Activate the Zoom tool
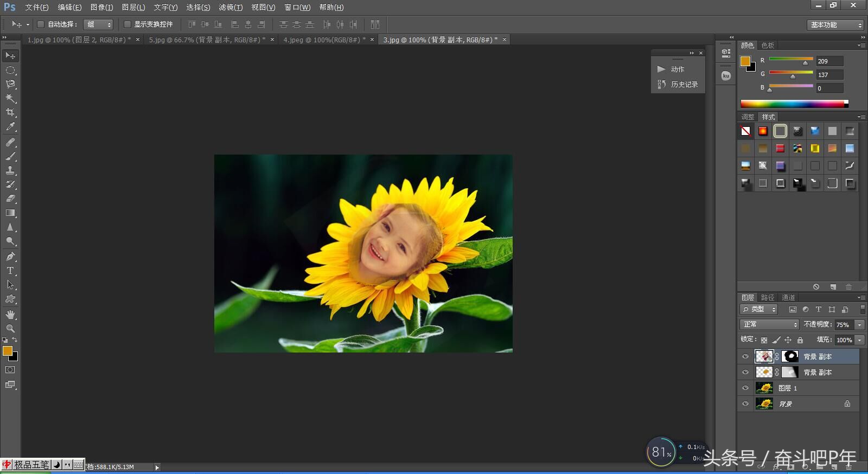The height and width of the screenshot is (474, 868). pos(10,329)
